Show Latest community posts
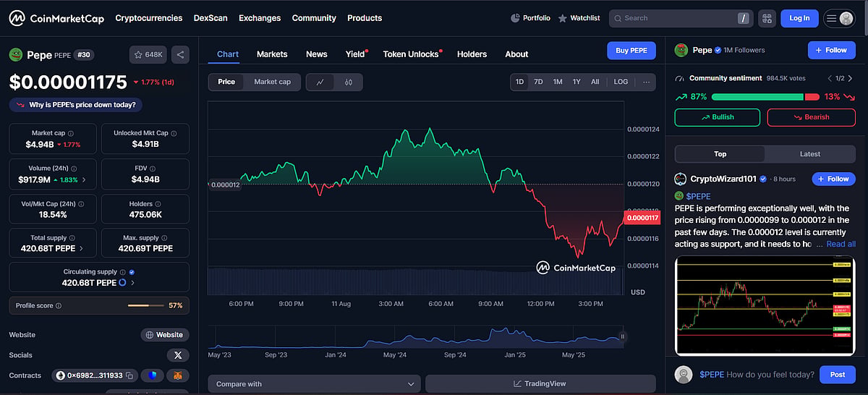 [x=810, y=154]
